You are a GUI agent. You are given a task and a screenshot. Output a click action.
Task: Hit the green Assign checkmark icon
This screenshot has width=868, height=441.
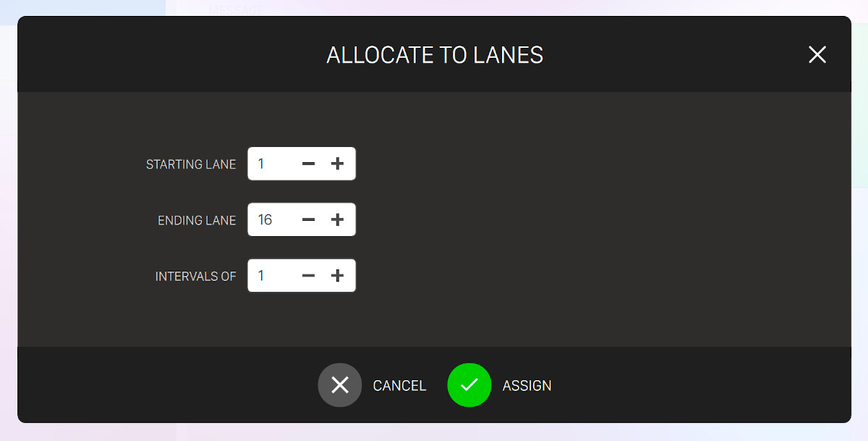(x=469, y=385)
